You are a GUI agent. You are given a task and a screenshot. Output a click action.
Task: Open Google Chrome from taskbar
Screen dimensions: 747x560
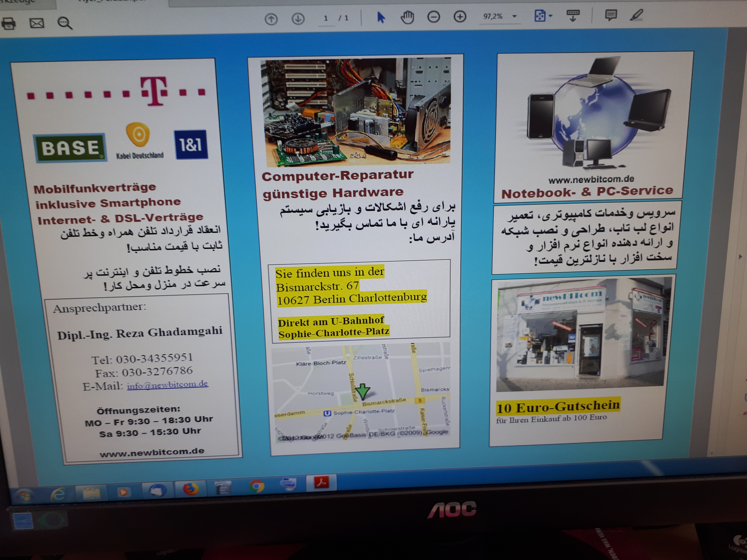pos(257,486)
